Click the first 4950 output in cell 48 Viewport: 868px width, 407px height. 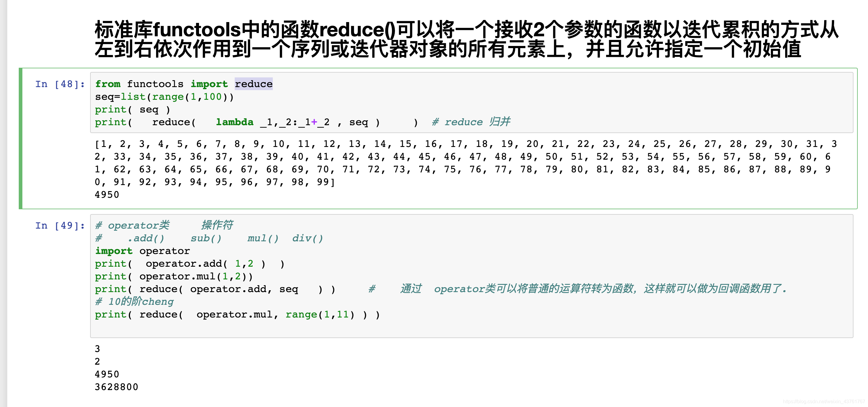coord(107,194)
